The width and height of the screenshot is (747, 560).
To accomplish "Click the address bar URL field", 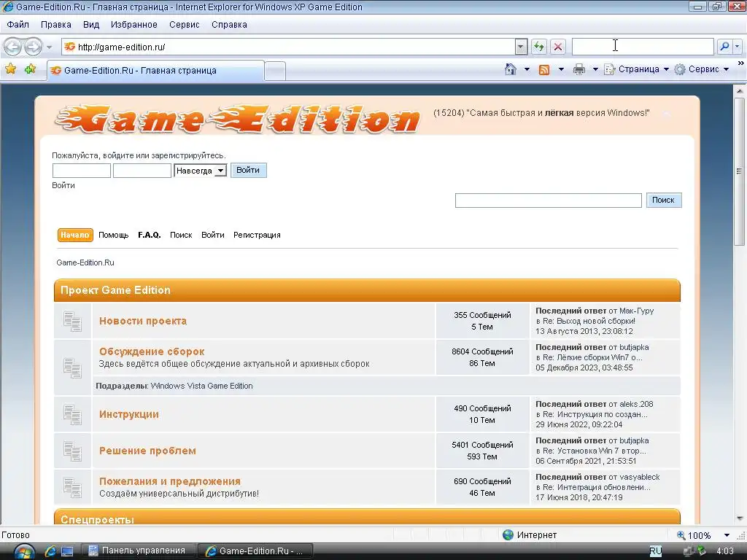I will (x=288, y=47).
